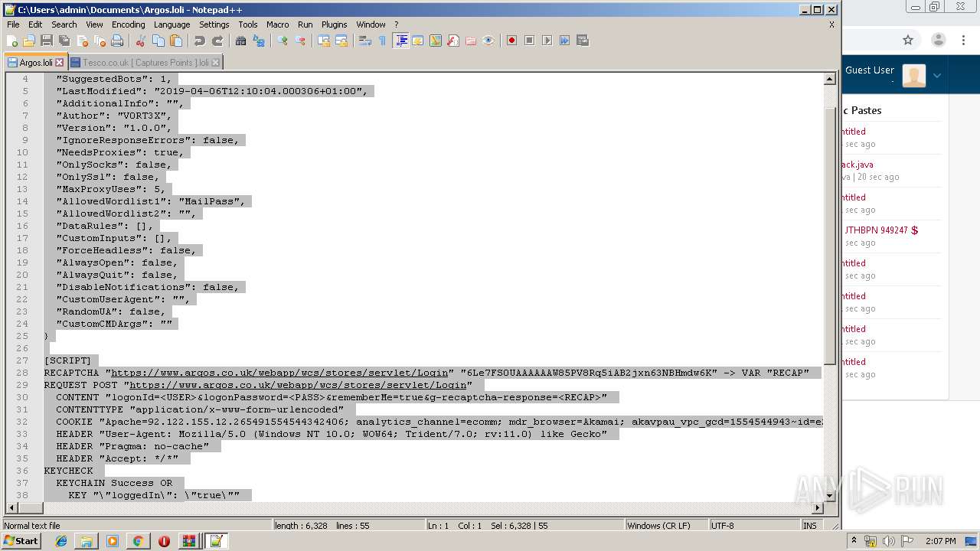
Task: Toggle synchronize vertical scrolling icon
Action: [x=324, y=41]
